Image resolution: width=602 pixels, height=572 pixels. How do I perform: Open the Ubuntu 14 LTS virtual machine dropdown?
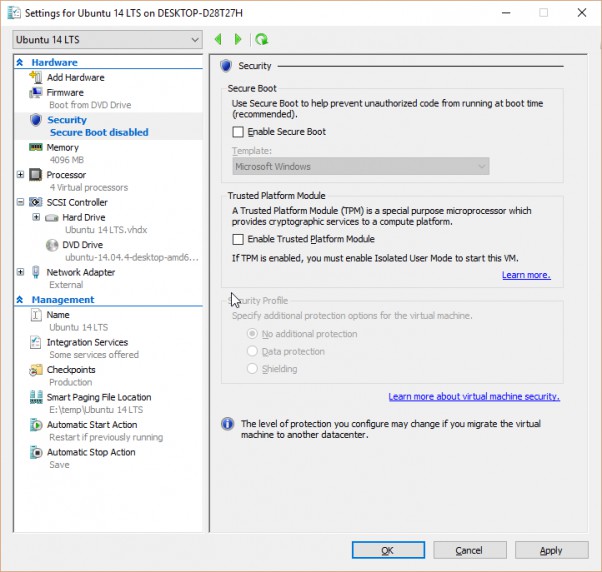click(108, 40)
